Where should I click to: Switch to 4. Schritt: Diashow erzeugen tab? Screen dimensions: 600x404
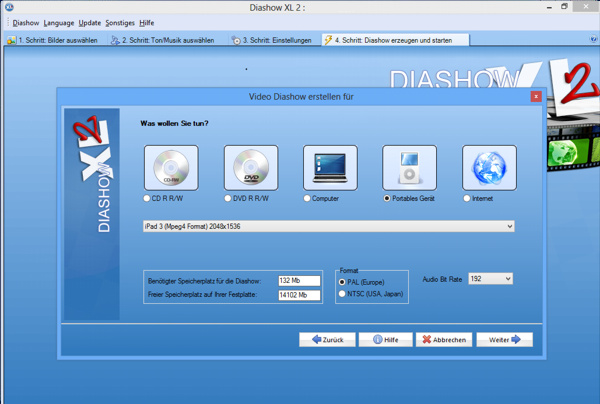pos(395,40)
